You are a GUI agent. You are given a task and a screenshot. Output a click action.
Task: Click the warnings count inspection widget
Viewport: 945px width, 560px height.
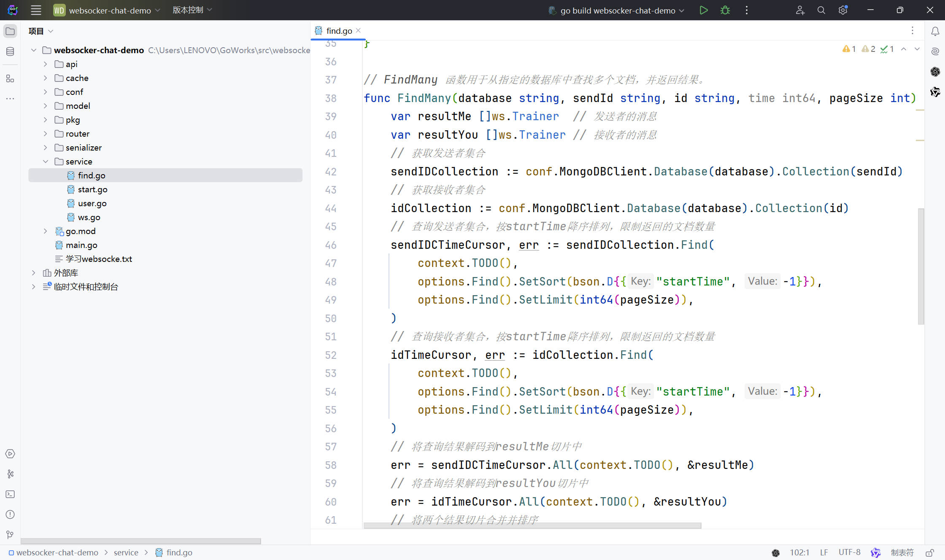click(x=868, y=49)
